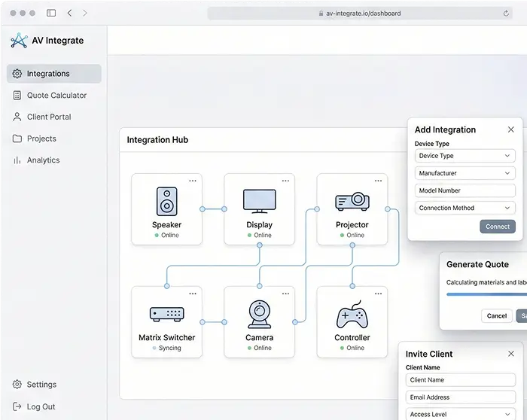Click the quote calculation progress bar
The width and height of the screenshot is (527, 420).
(x=486, y=294)
